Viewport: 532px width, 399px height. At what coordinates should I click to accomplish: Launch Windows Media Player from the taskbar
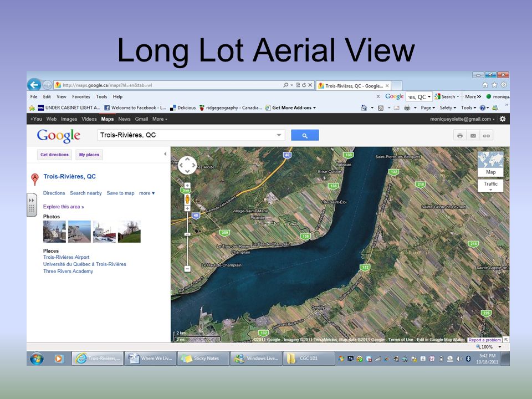[x=59, y=359]
